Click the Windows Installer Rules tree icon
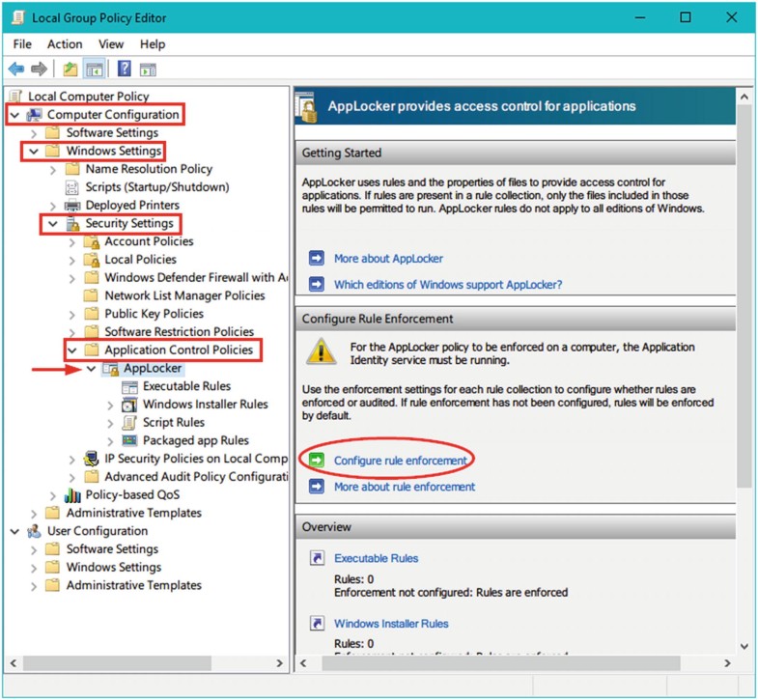 pyautogui.click(x=129, y=405)
